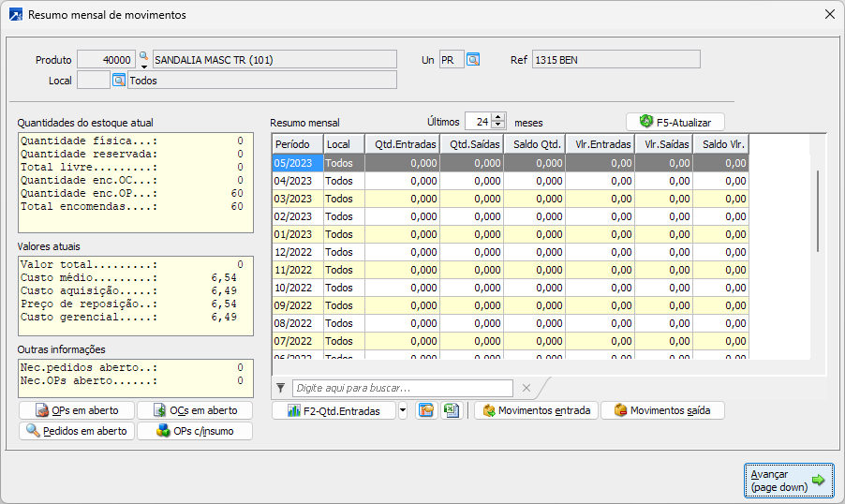The image size is (845, 504).
Task: Click the Un unit lookup icon
Action: (x=473, y=60)
